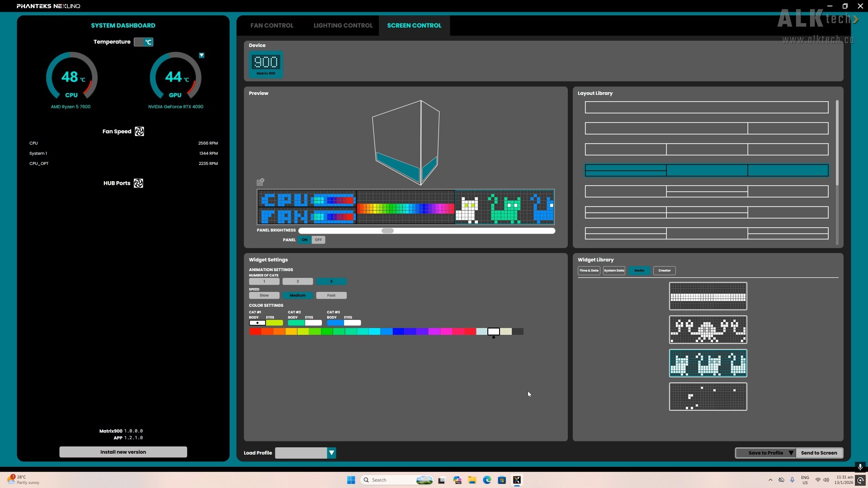Set number of cats to 2
This screenshot has height=488, width=868.
297,282
